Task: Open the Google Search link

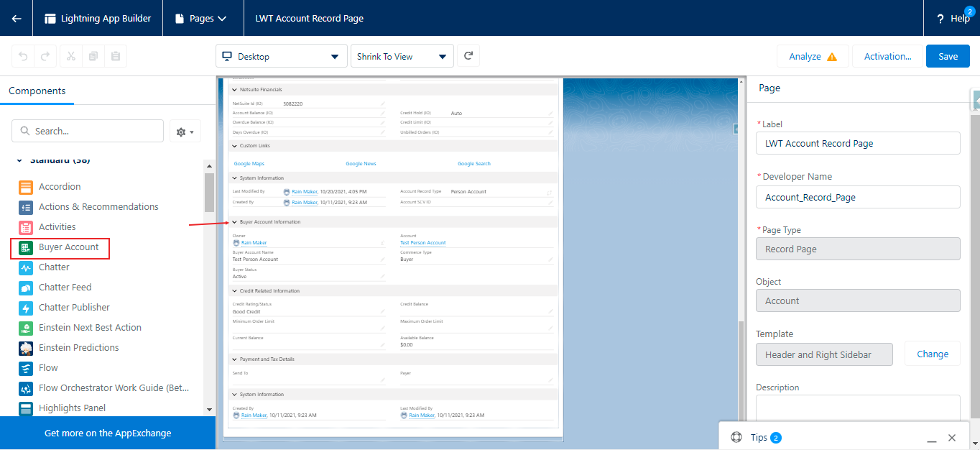Action: (x=474, y=164)
